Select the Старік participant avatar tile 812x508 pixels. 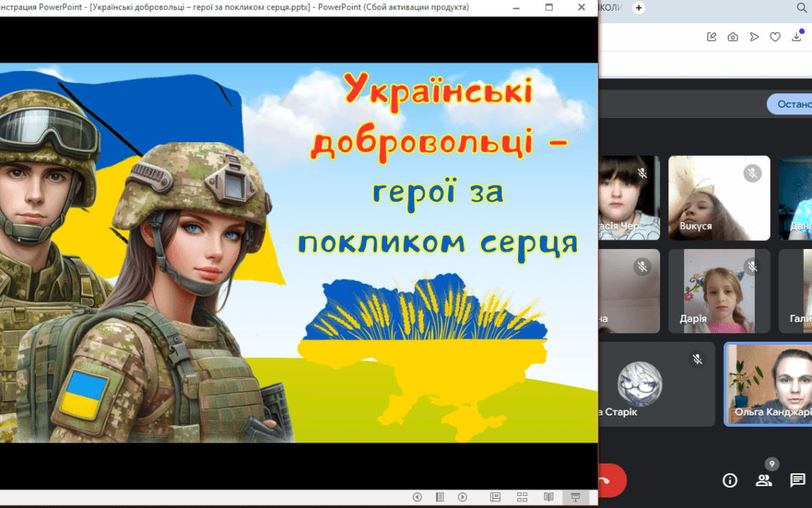coord(656,384)
